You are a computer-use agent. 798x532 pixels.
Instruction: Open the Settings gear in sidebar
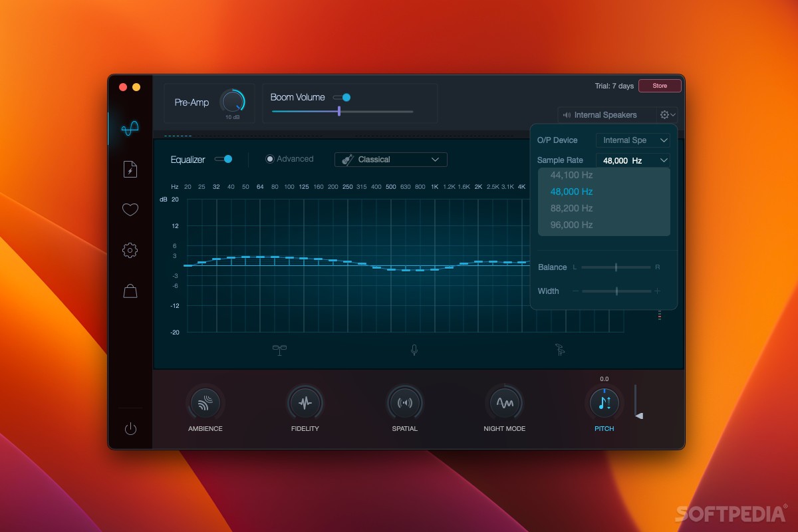(x=129, y=249)
